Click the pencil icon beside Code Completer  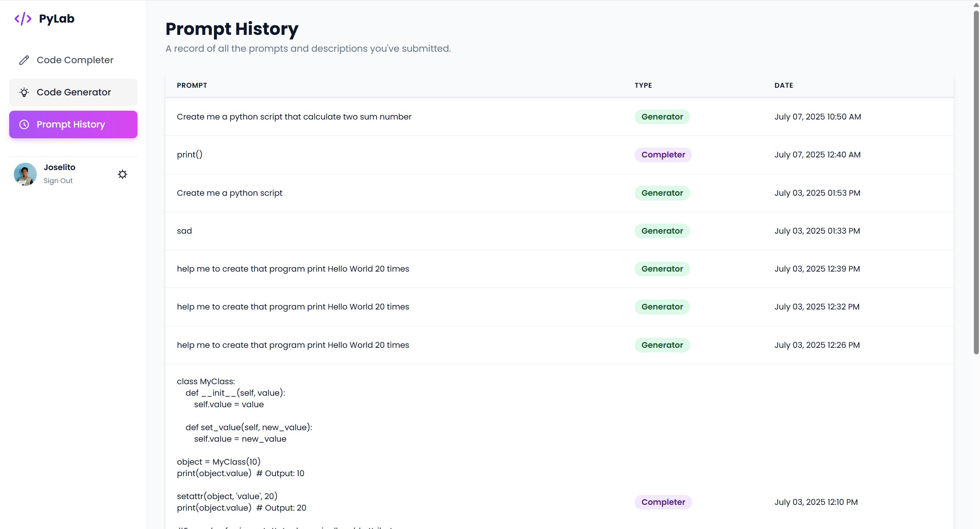point(24,60)
